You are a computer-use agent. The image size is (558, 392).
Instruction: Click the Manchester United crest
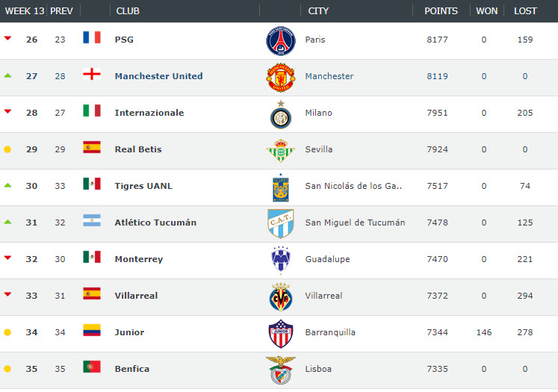tap(280, 78)
